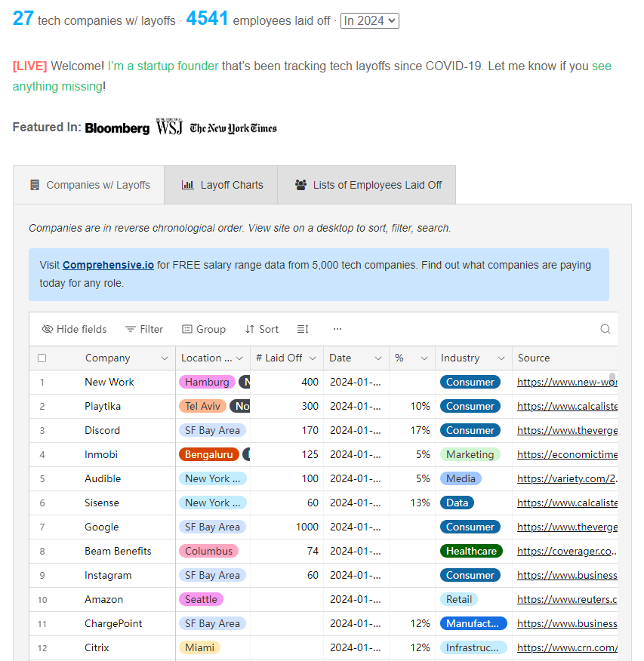Open the Comprehensive.io link
Image resolution: width=644 pixels, height=661 pixels.
point(108,265)
